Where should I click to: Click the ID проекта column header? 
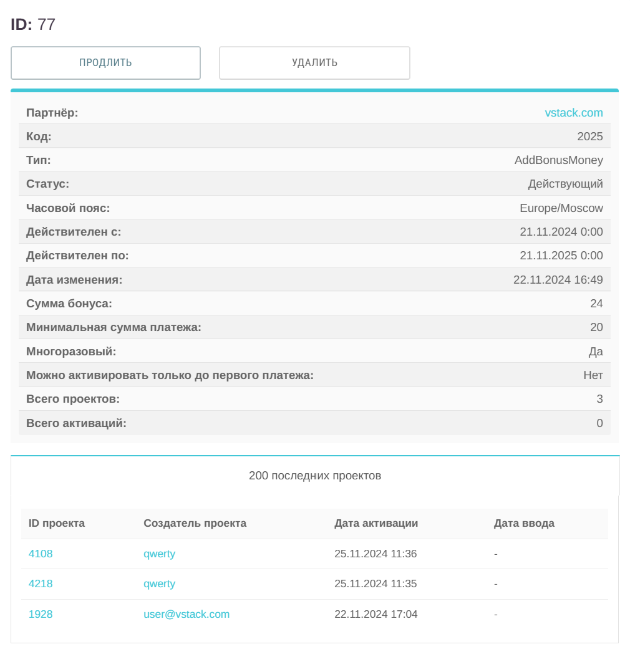[57, 523]
